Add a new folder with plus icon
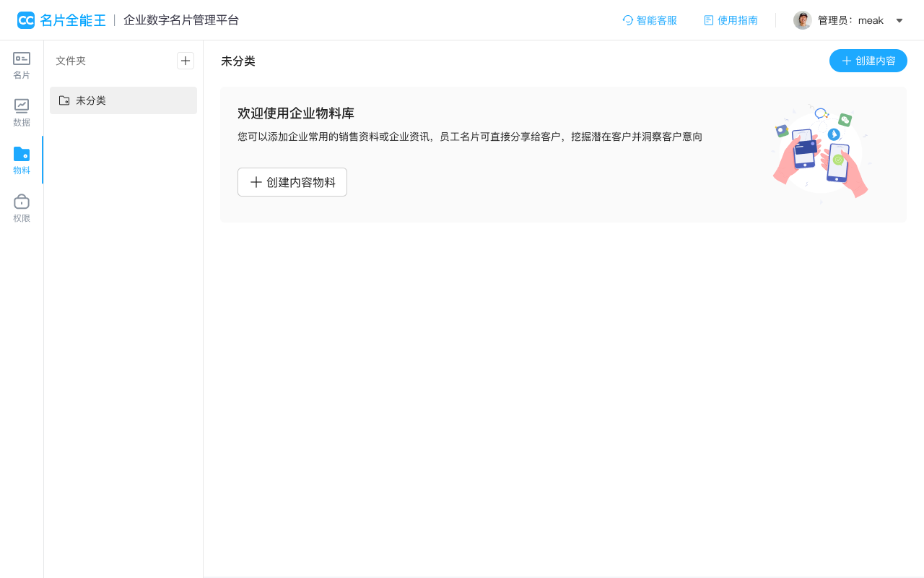The image size is (924, 578). tap(186, 61)
